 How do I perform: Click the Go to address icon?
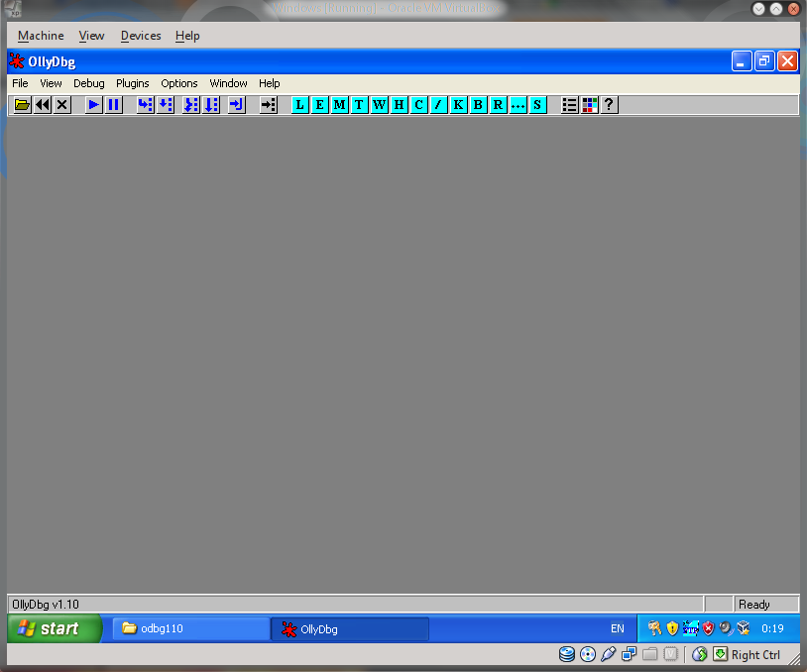[268, 105]
